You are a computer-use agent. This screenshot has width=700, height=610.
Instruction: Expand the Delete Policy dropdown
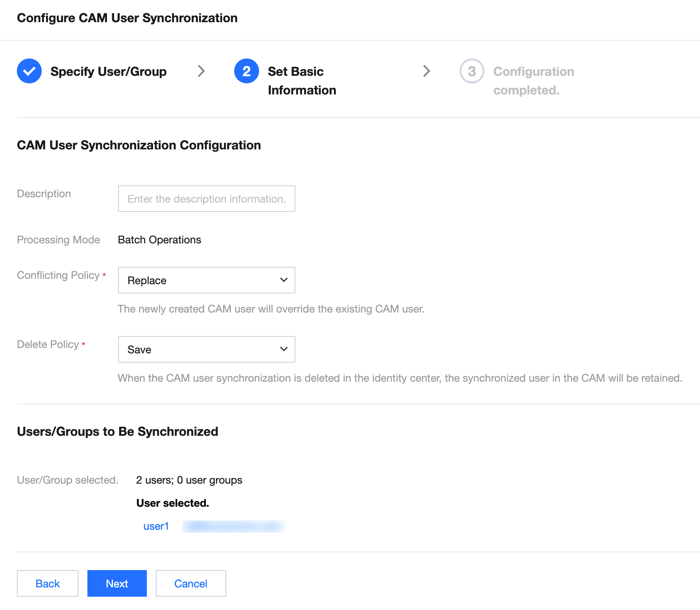206,349
